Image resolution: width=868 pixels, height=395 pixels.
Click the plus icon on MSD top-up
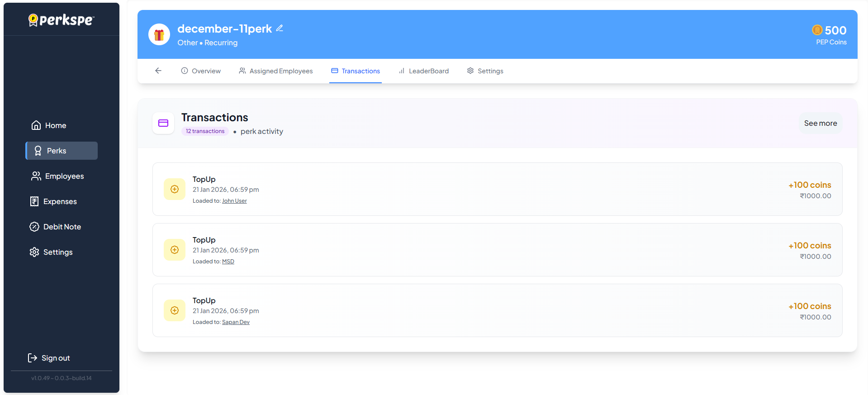tap(175, 250)
